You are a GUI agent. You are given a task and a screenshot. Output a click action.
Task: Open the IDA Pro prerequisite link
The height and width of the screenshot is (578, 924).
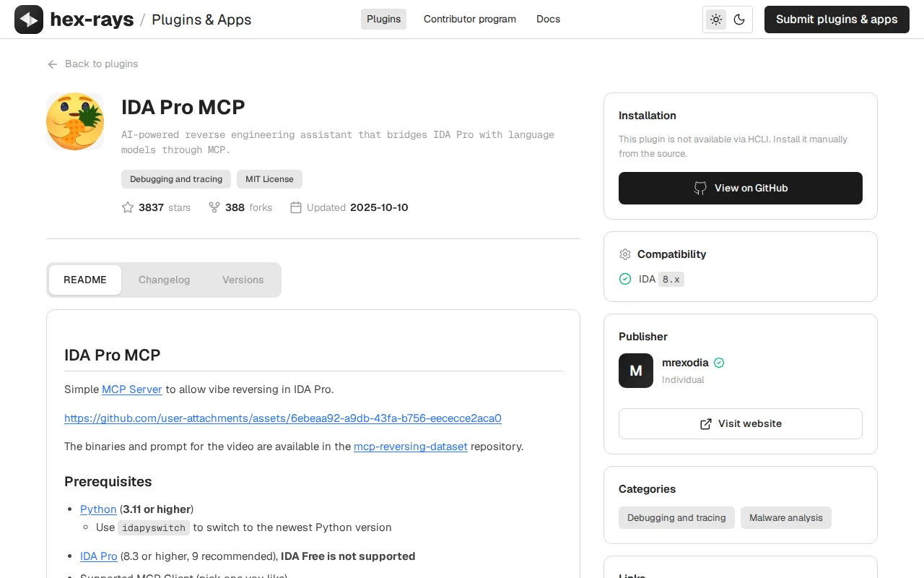point(99,556)
